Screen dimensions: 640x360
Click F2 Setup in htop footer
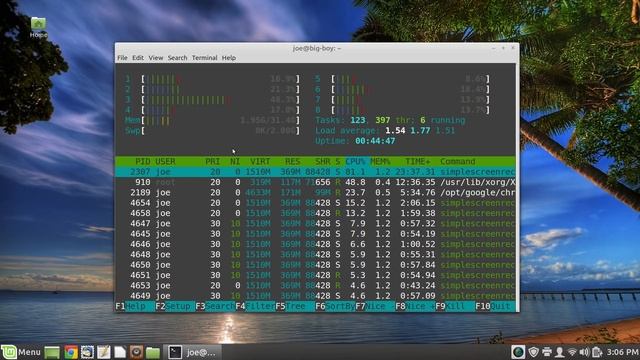point(175,306)
